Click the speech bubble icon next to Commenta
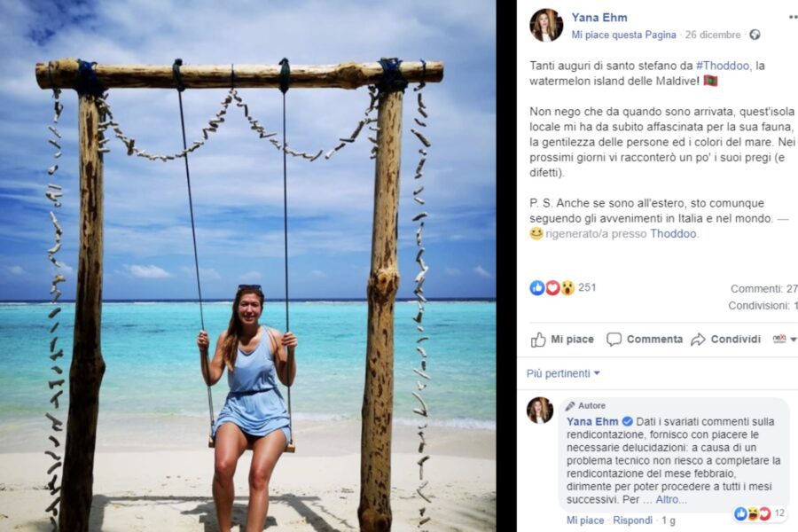 coord(612,340)
